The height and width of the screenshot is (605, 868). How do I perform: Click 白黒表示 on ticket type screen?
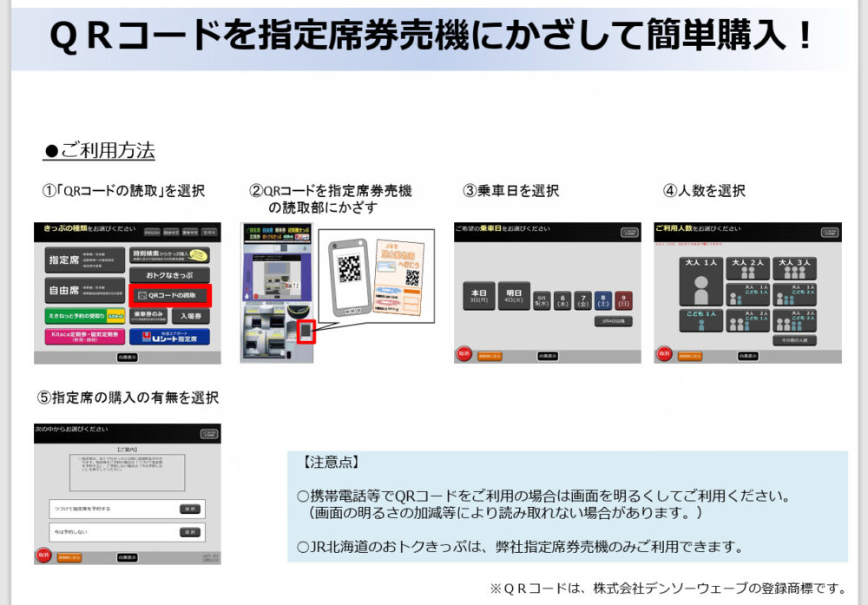128,358
